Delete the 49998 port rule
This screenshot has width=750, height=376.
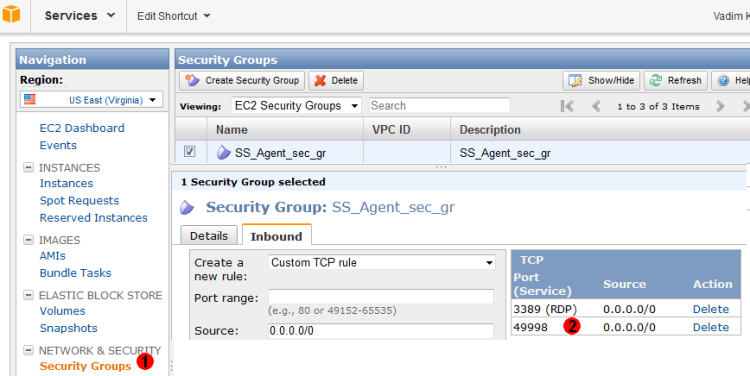711,327
